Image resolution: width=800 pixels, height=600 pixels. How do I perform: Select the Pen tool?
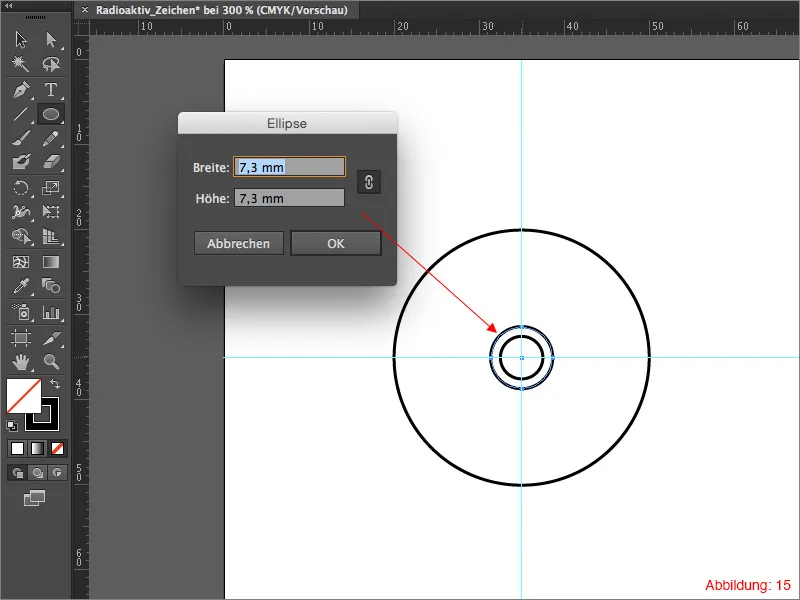(x=21, y=90)
